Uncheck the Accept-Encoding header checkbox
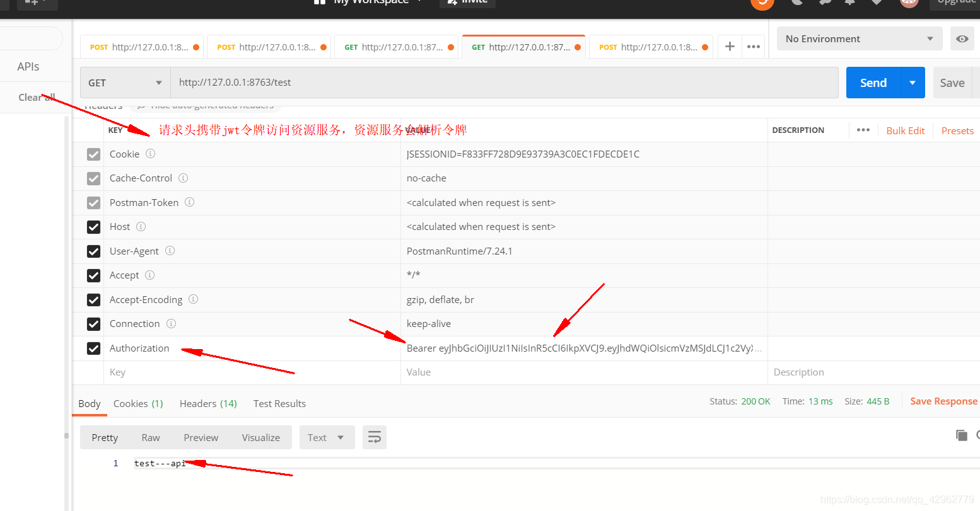Viewport: 980px width, 511px height. (x=93, y=300)
